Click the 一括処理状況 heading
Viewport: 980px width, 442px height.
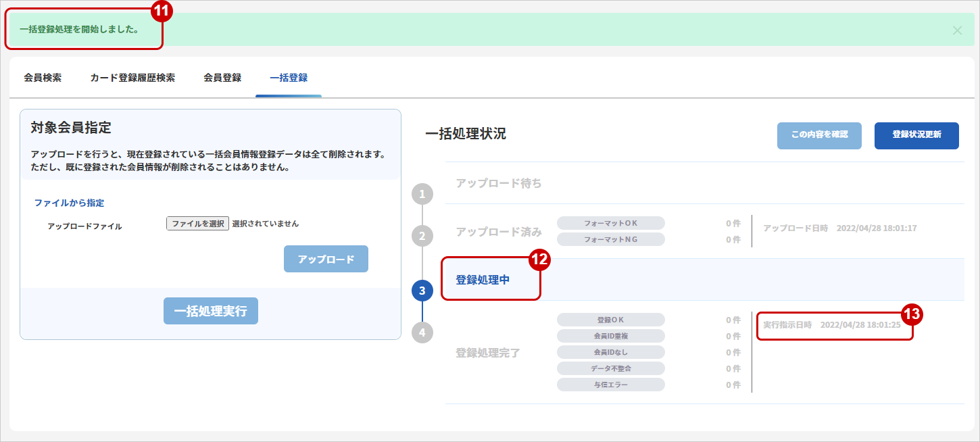coord(466,134)
